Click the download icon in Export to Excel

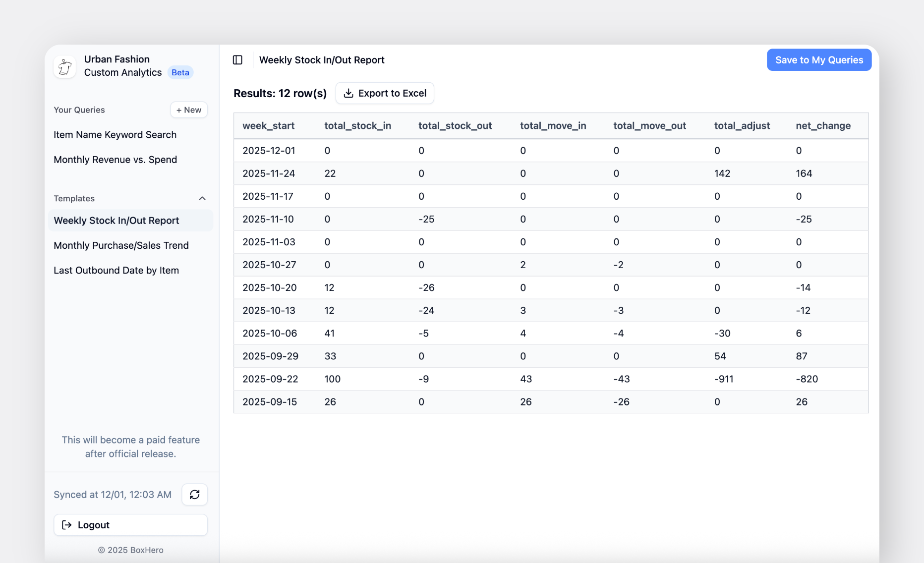[x=348, y=93]
